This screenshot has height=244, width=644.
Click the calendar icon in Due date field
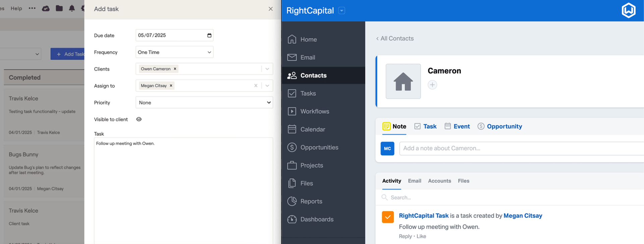click(209, 35)
